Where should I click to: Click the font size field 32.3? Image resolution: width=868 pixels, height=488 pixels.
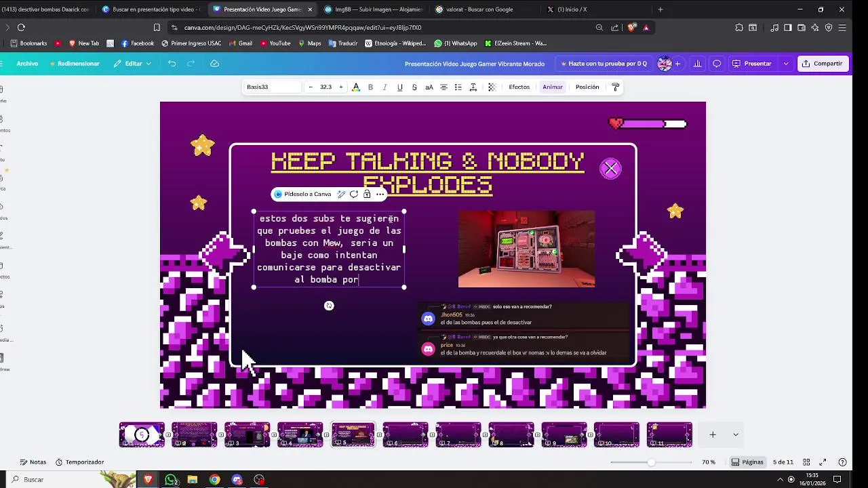tap(326, 87)
